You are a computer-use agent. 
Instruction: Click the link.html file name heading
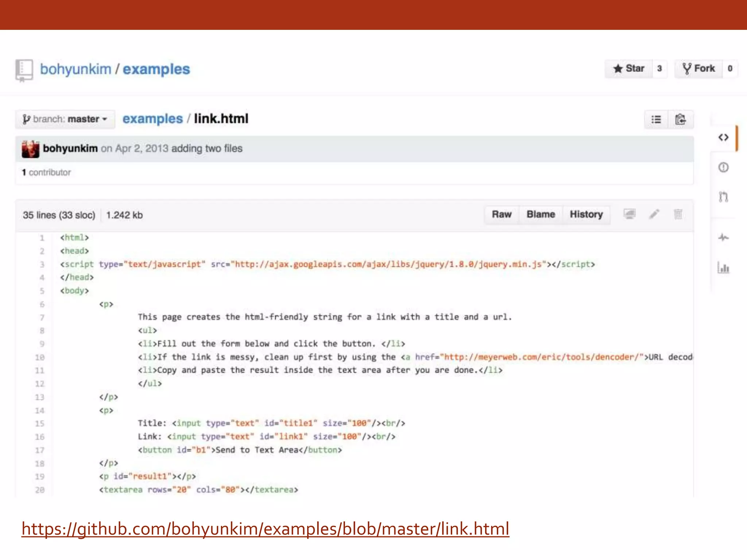pos(221,119)
